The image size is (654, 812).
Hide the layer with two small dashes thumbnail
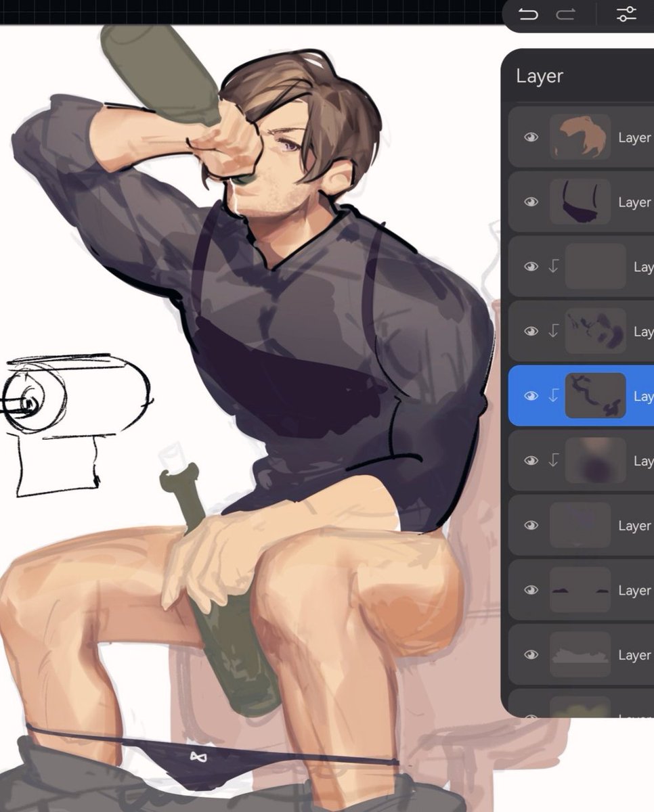coord(531,590)
